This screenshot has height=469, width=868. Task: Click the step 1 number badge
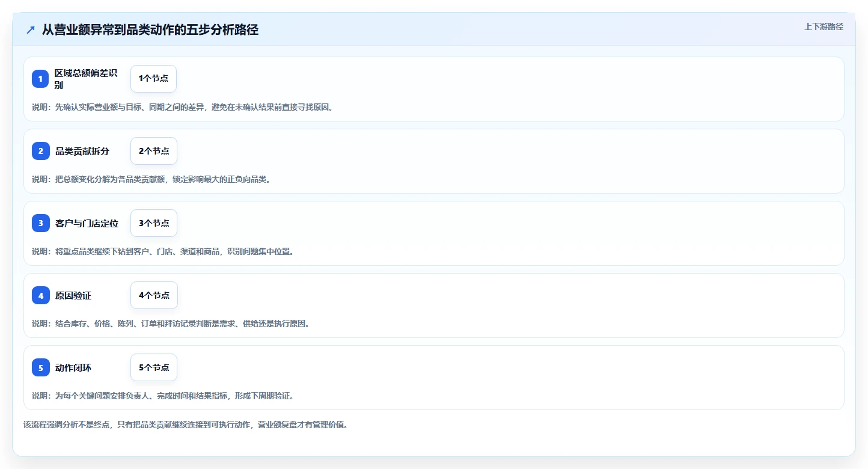pyautogui.click(x=40, y=79)
